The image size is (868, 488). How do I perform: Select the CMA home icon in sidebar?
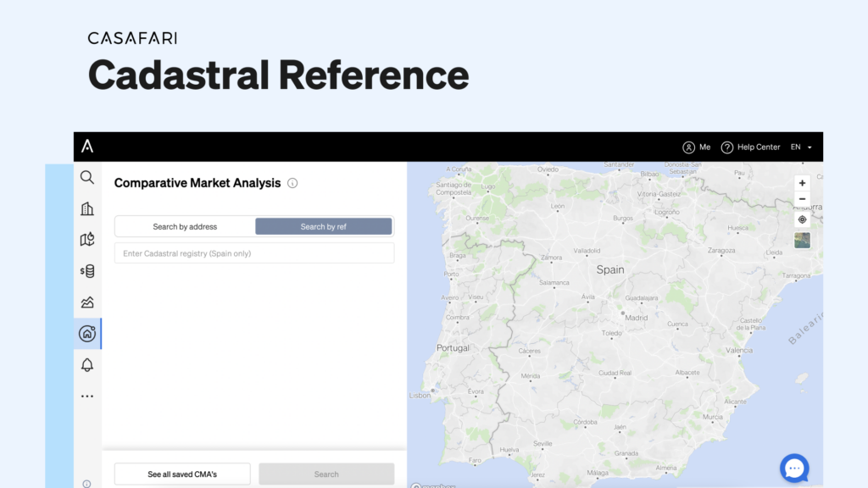point(86,333)
